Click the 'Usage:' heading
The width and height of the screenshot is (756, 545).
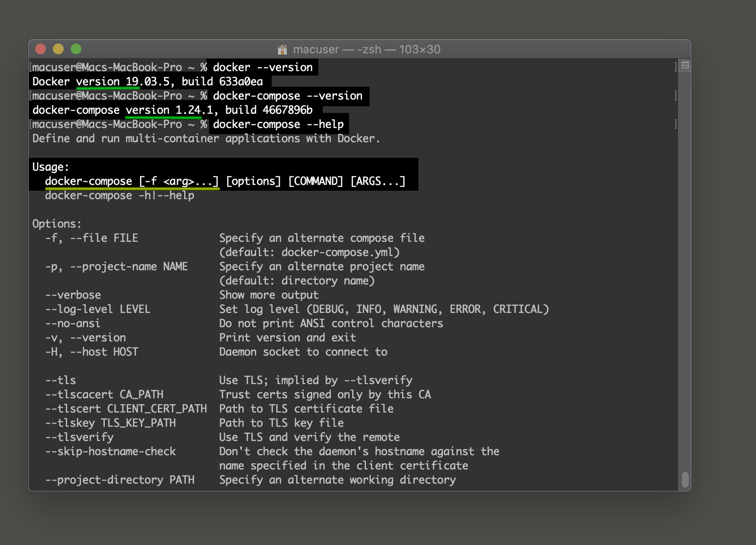click(x=51, y=167)
